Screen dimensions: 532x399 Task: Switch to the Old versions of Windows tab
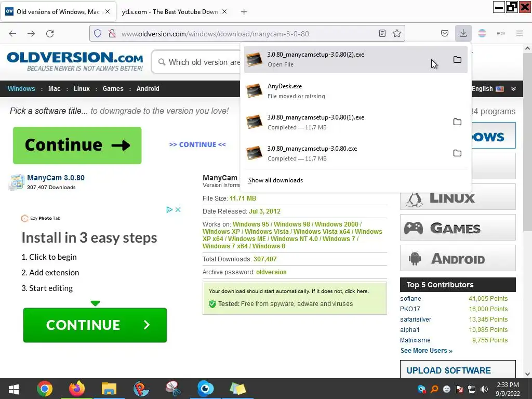tap(58, 12)
